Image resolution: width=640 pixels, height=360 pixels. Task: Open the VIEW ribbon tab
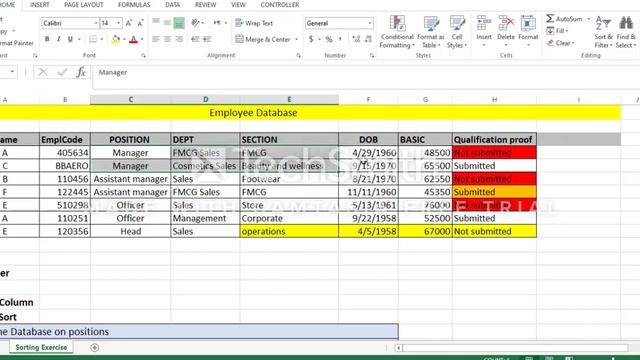point(238,4)
